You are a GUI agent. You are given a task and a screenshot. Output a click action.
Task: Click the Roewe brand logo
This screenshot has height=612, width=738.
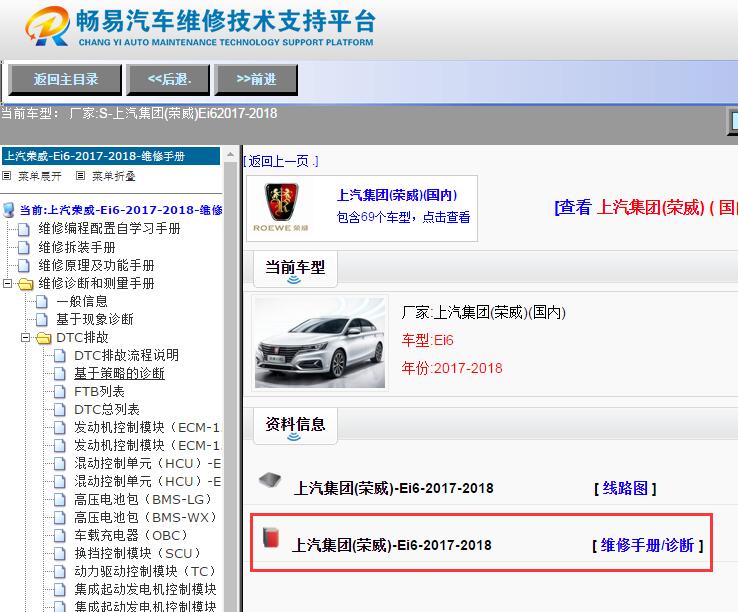(281, 208)
